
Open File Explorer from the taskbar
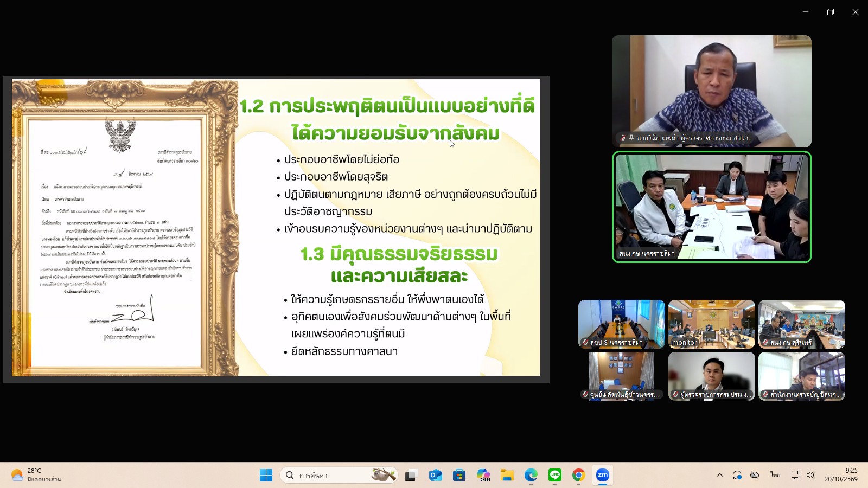pos(507,476)
